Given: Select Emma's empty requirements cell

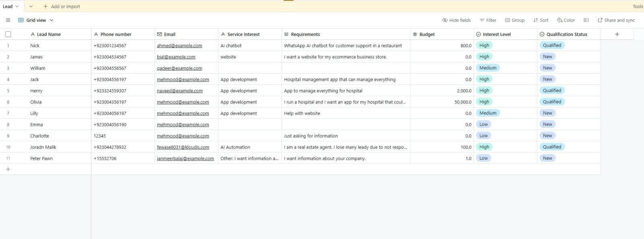Looking at the screenshot, I should tap(346, 124).
